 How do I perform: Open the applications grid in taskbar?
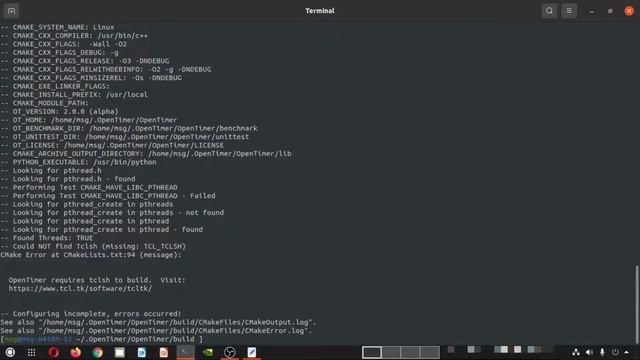click(31, 352)
